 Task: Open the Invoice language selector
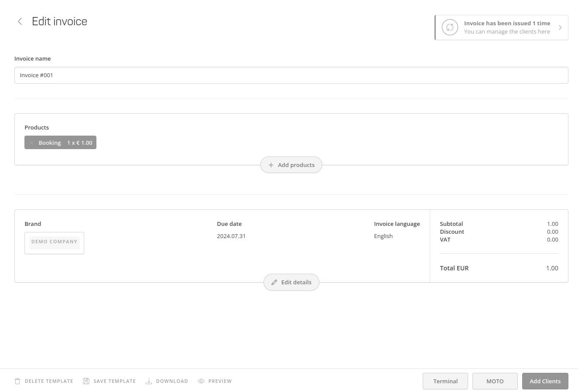[383, 236]
